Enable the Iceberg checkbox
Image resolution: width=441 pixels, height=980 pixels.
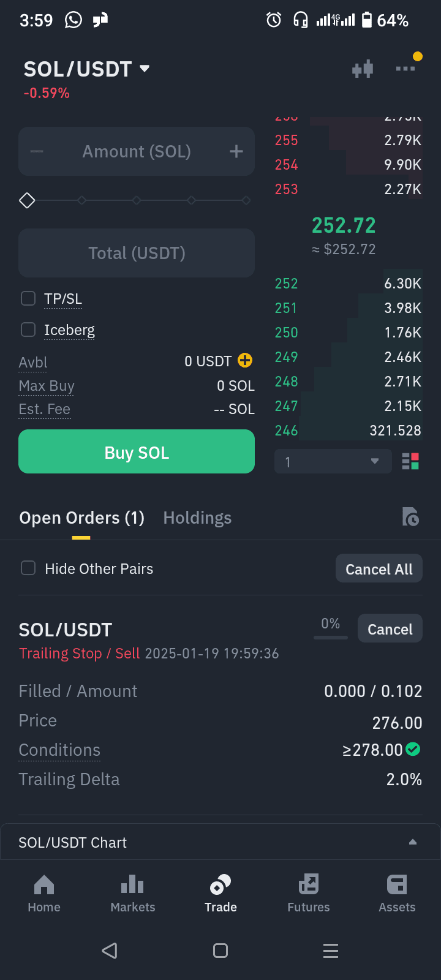28,330
